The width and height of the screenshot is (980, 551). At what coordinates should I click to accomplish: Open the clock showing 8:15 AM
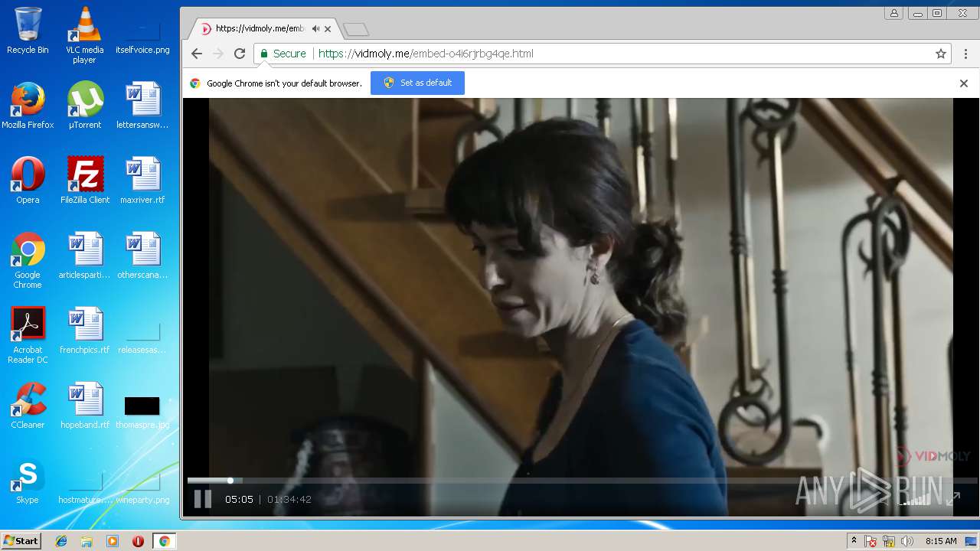[941, 541]
